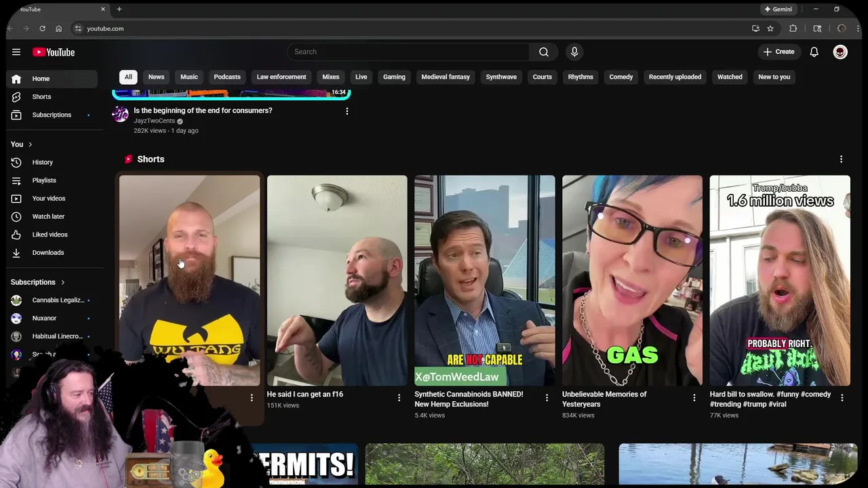Select the Gaming filter chip
The width and height of the screenshot is (868, 488).
[394, 77]
